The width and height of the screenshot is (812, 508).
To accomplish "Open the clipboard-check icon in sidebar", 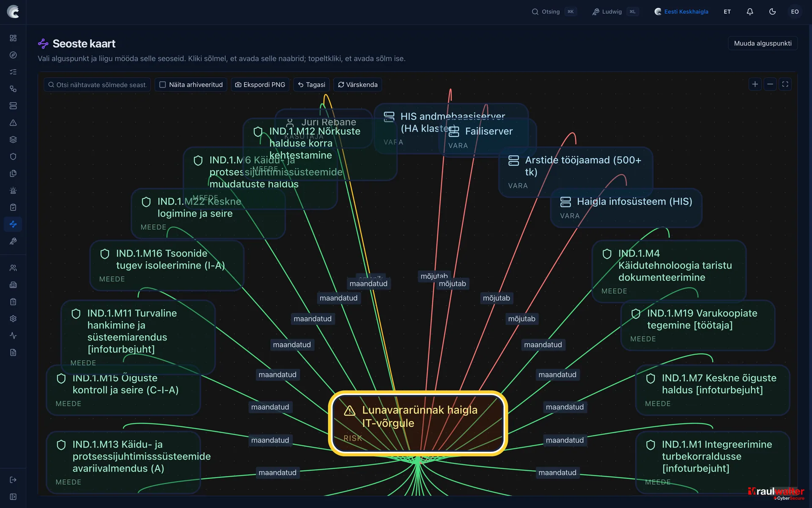I will 13,207.
